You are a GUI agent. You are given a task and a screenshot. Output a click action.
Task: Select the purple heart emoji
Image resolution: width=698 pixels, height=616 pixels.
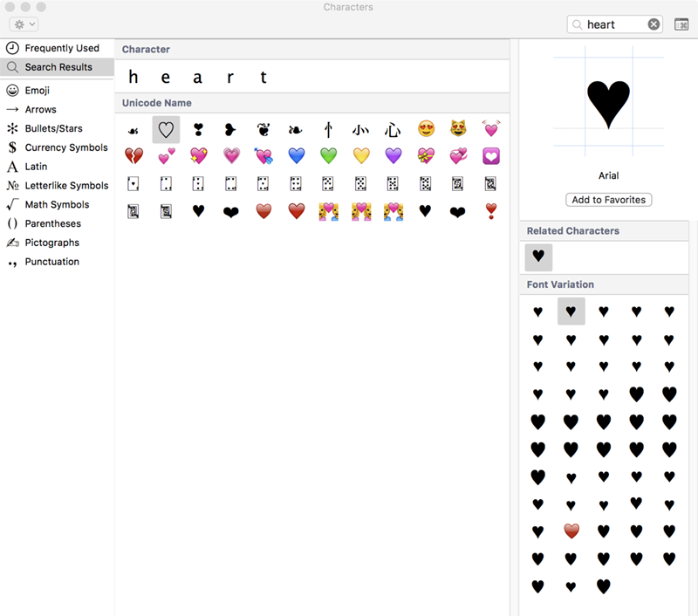point(393,156)
